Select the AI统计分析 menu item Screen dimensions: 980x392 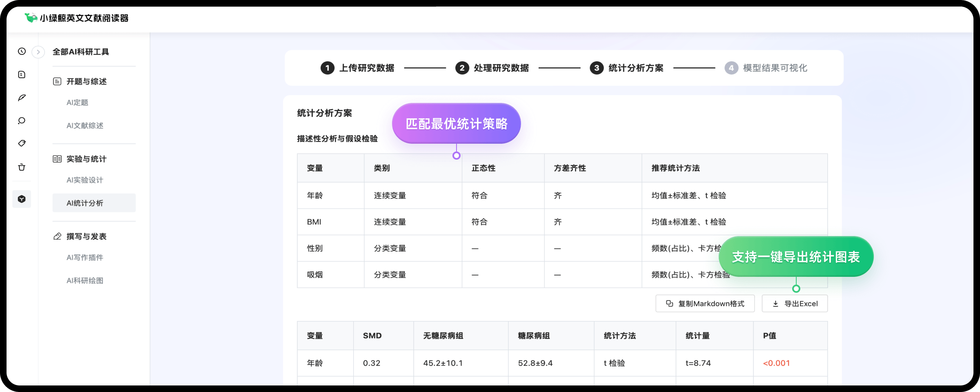[94, 203]
